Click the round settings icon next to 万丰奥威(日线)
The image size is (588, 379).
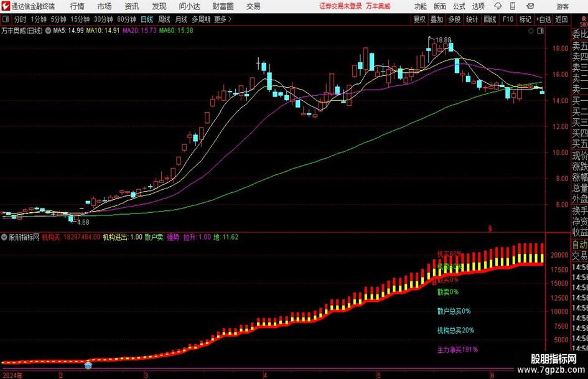48,30
